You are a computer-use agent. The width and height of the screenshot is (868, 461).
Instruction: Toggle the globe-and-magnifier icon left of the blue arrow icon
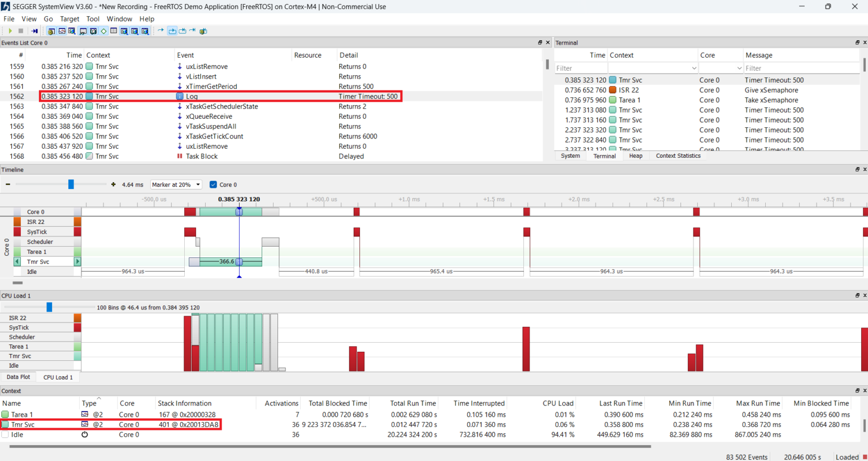point(145,31)
